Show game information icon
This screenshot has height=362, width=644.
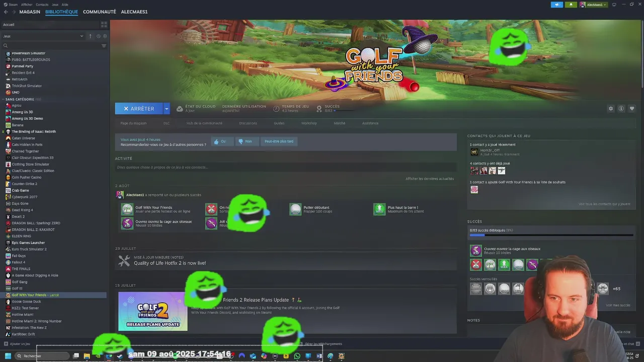[x=621, y=109]
